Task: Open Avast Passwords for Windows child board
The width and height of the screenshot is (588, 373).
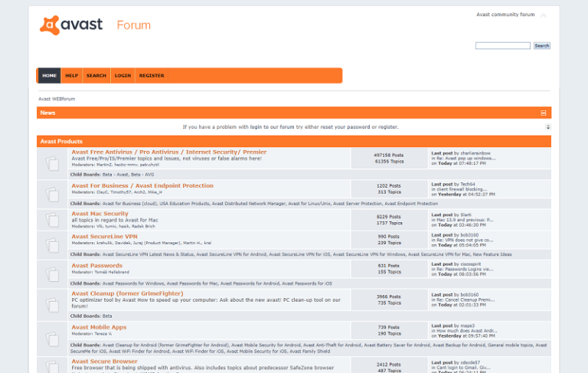Action: pos(133,283)
